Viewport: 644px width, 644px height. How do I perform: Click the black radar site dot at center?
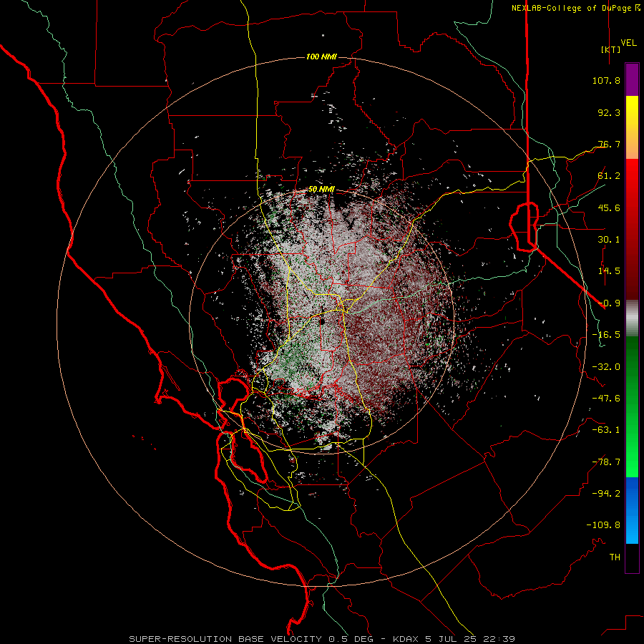[322, 322]
